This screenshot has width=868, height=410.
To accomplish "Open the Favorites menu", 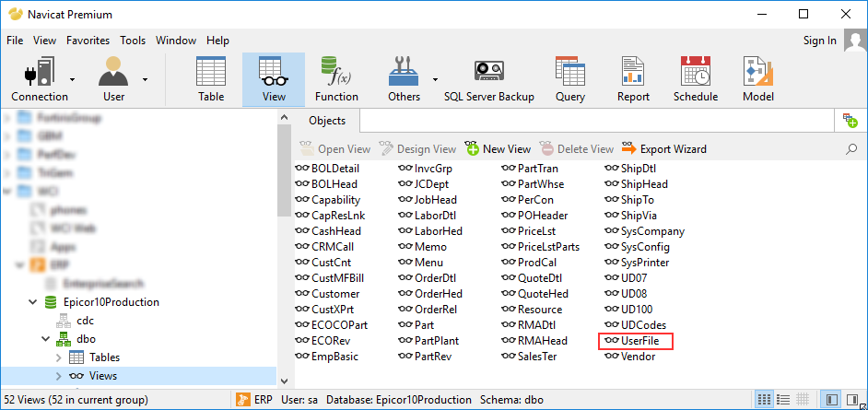I will pyautogui.click(x=88, y=41).
